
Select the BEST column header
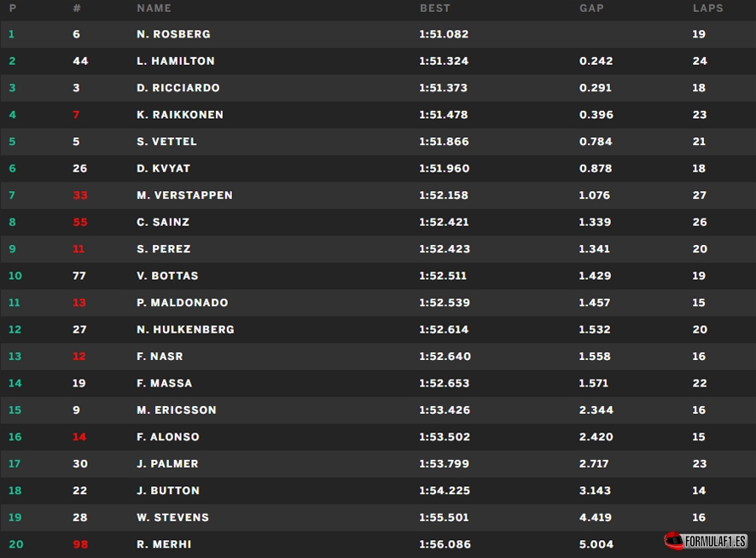[x=435, y=9]
